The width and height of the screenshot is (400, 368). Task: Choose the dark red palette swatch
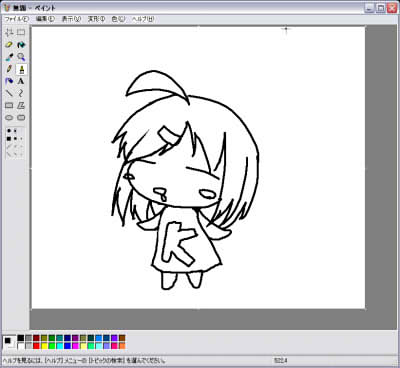pyautogui.click(x=36, y=338)
